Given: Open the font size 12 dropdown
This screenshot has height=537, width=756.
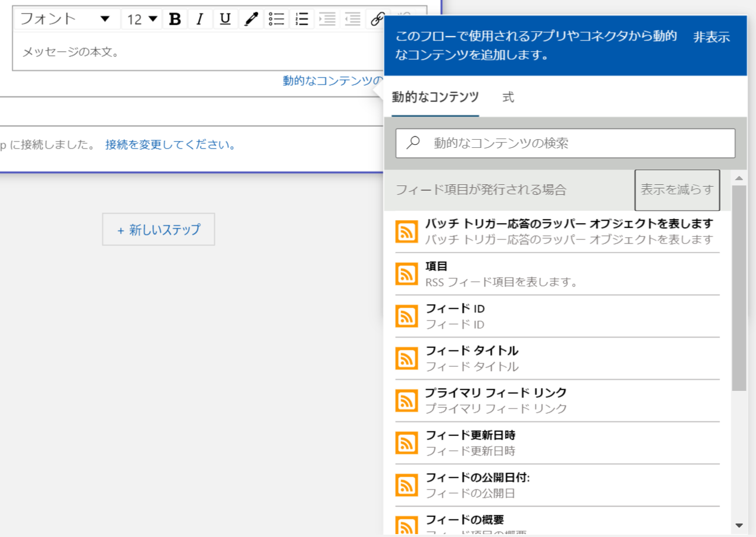Looking at the screenshot, I should pyautogui.click(x=142, y=19).
